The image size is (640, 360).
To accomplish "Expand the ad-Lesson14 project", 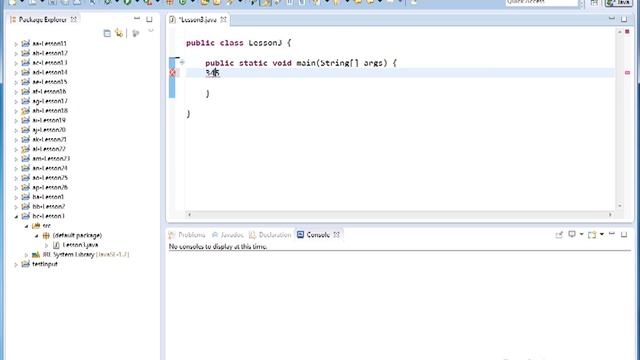I will [x=16, y=73].
